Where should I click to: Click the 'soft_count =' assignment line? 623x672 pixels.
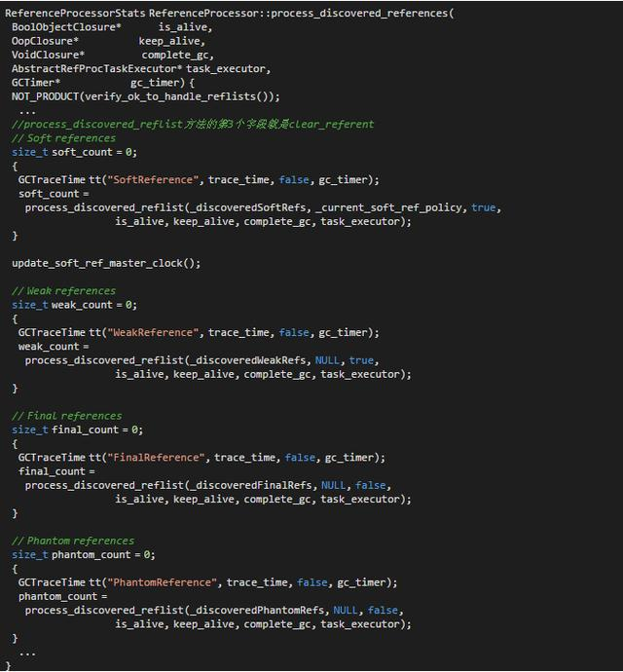coord(54,194)
